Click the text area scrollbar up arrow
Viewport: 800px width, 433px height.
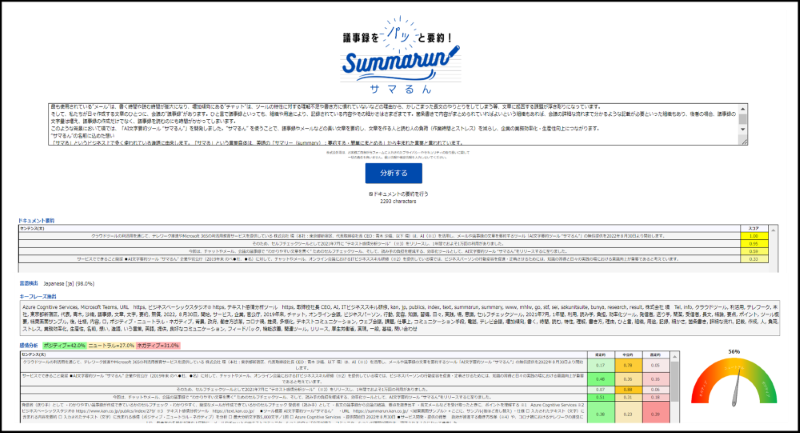[x=742, y=109]
